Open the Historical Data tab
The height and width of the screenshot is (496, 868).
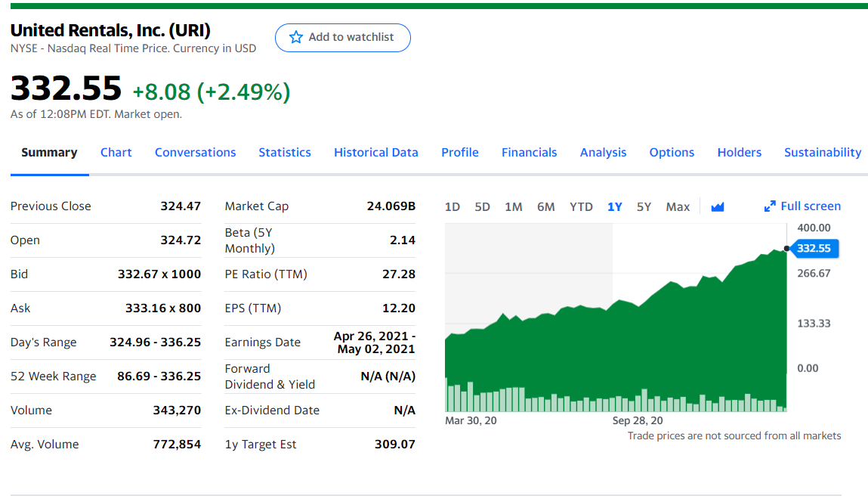[376, 153]
